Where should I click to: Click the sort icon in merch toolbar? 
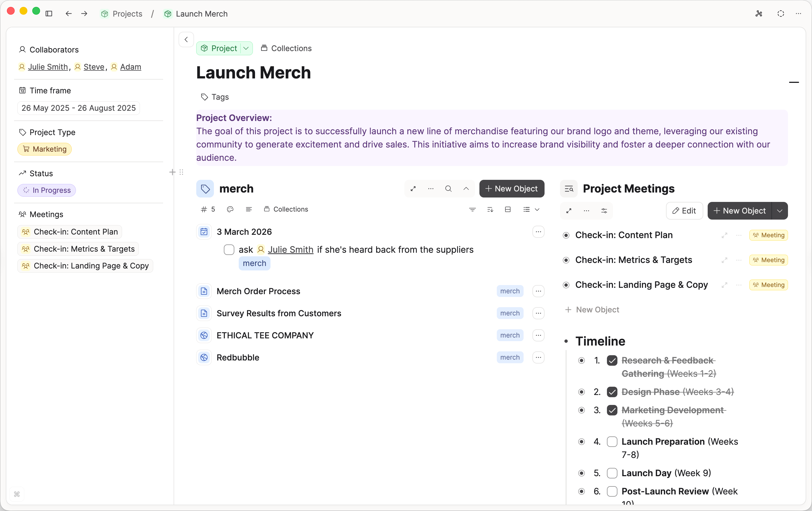tap(490, 209)
